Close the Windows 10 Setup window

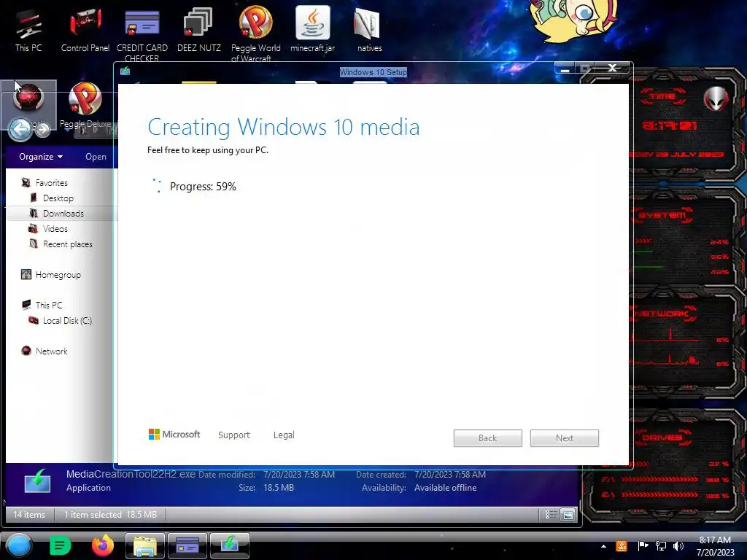(613, 68)
